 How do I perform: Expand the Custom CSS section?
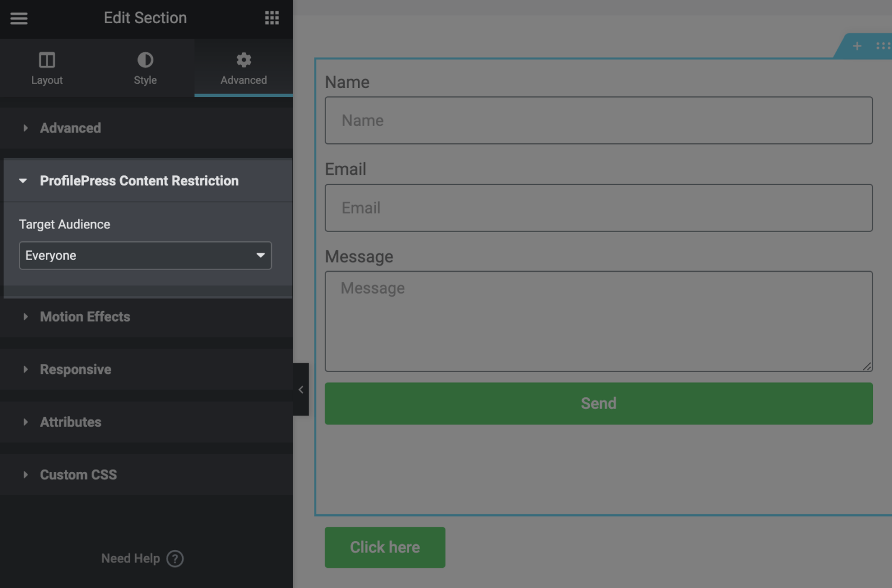tap(78, 474)
